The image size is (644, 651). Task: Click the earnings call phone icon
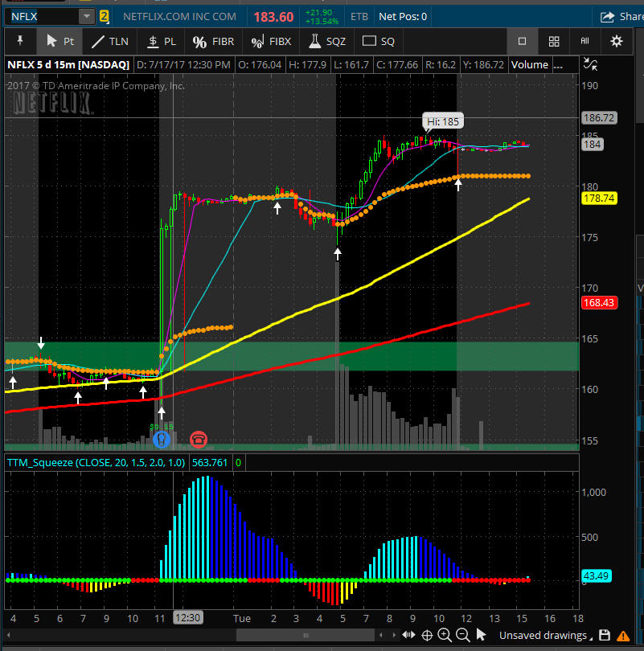point(198,439)
